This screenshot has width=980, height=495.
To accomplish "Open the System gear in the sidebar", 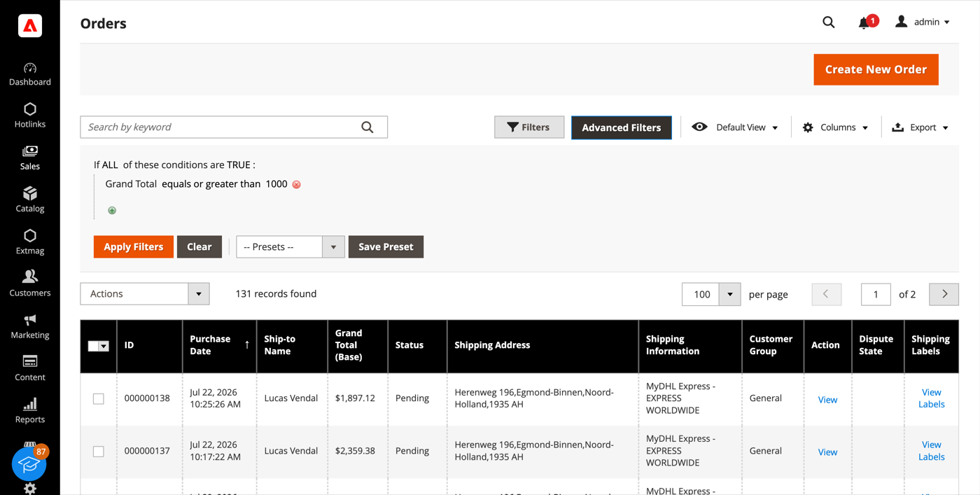I will 30,488.
